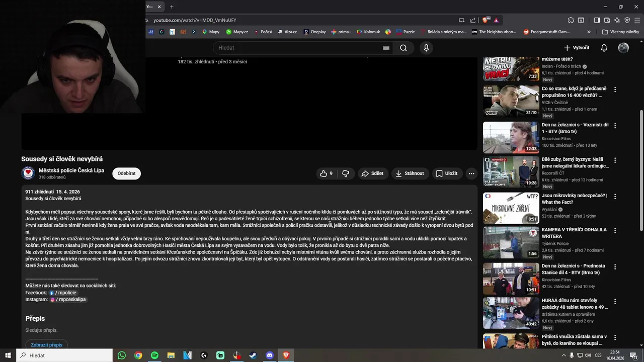
Task: Open the browser hamburger main menu
Action: point(637,20)
